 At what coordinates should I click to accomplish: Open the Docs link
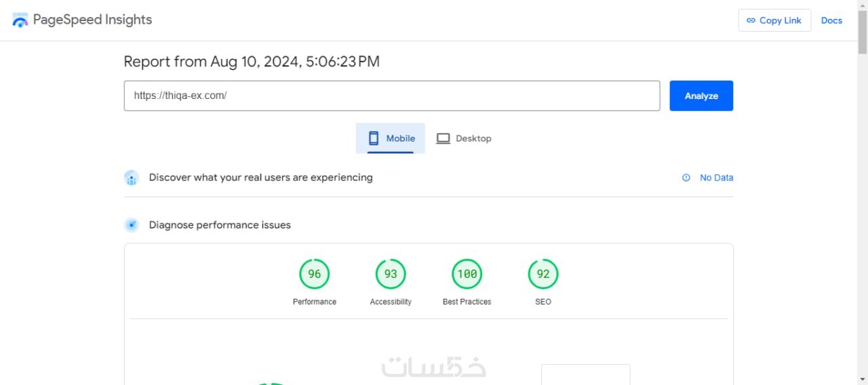coord(831,20)
